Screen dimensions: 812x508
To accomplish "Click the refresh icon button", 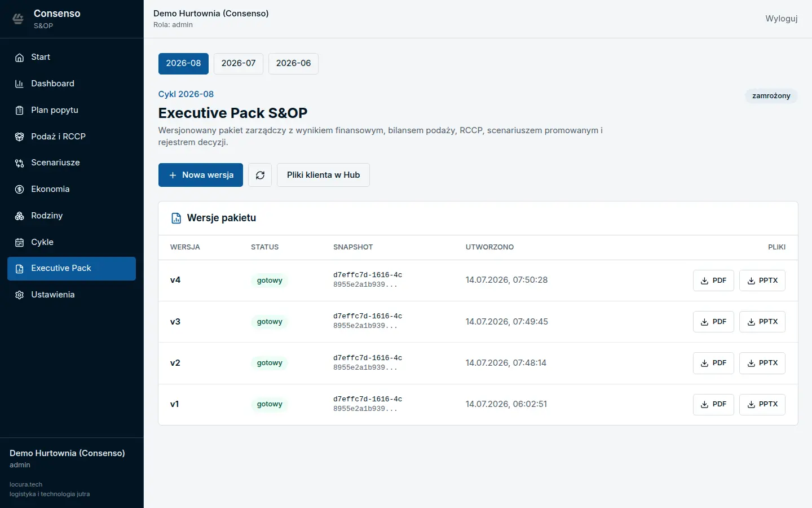I will coord(260,175).
